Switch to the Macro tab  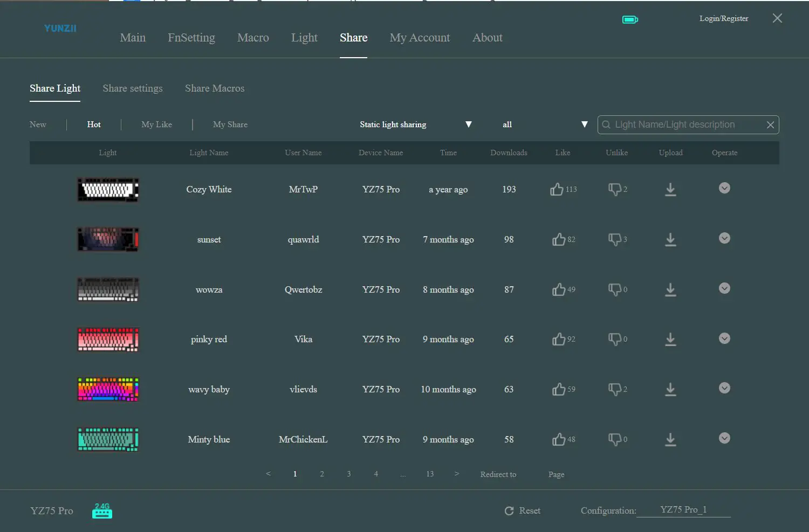[253, 38]
